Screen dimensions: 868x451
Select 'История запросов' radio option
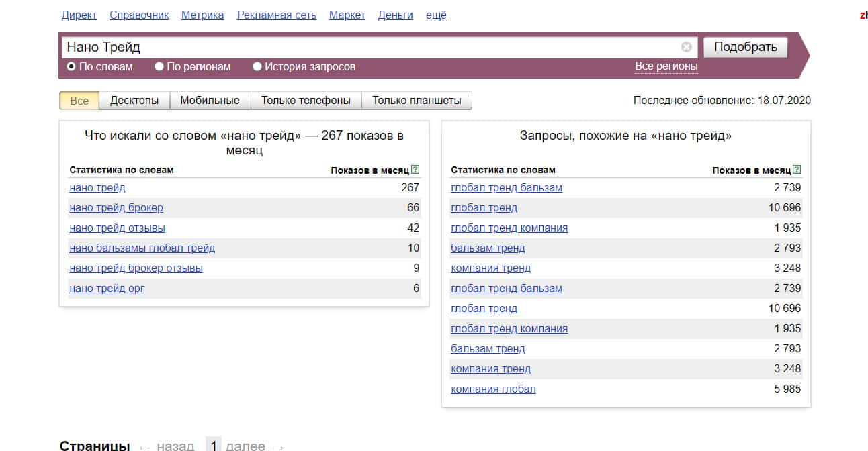pyautogui.click(x=257, y=67)
